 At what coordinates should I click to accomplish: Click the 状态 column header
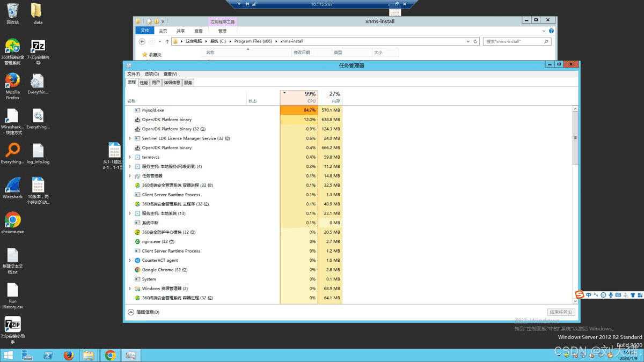point(263,97)
